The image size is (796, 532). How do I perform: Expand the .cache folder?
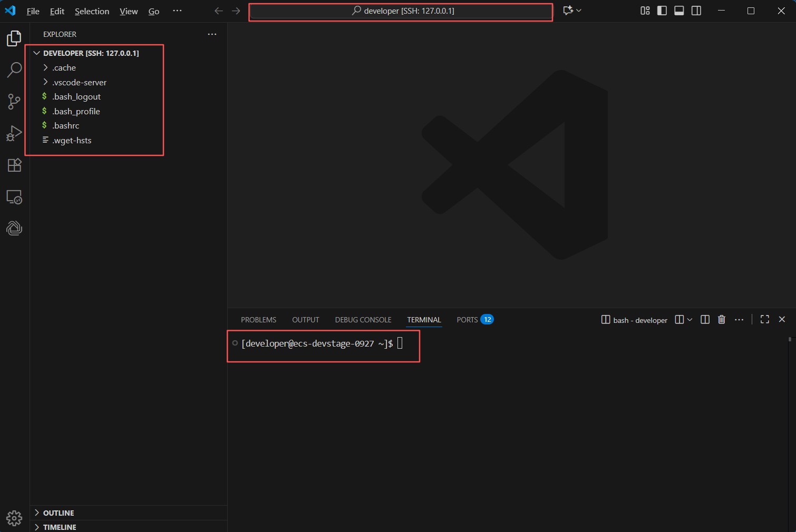click(64, 68)
